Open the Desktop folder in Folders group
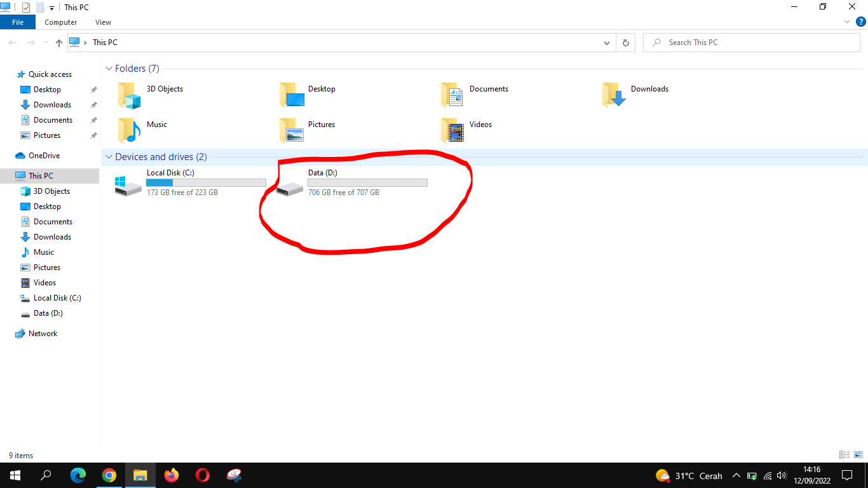Viewport: 868px width, 488px height. [x=308, y=95]
